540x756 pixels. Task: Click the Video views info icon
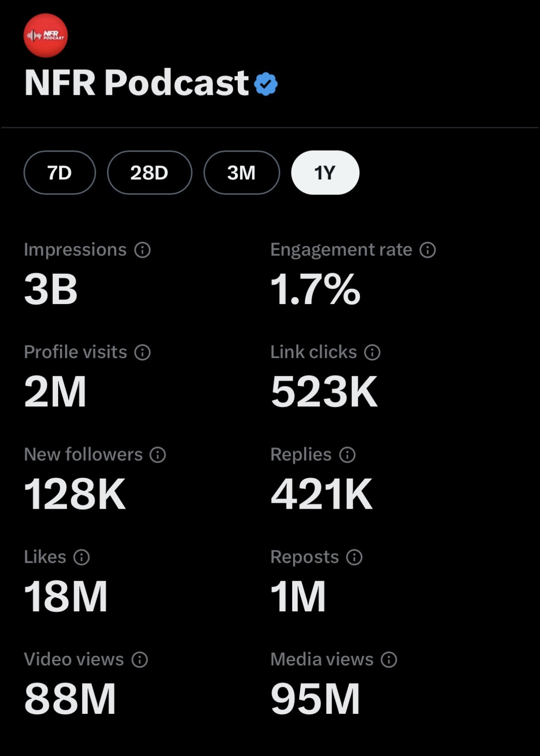tap(140, 660)
